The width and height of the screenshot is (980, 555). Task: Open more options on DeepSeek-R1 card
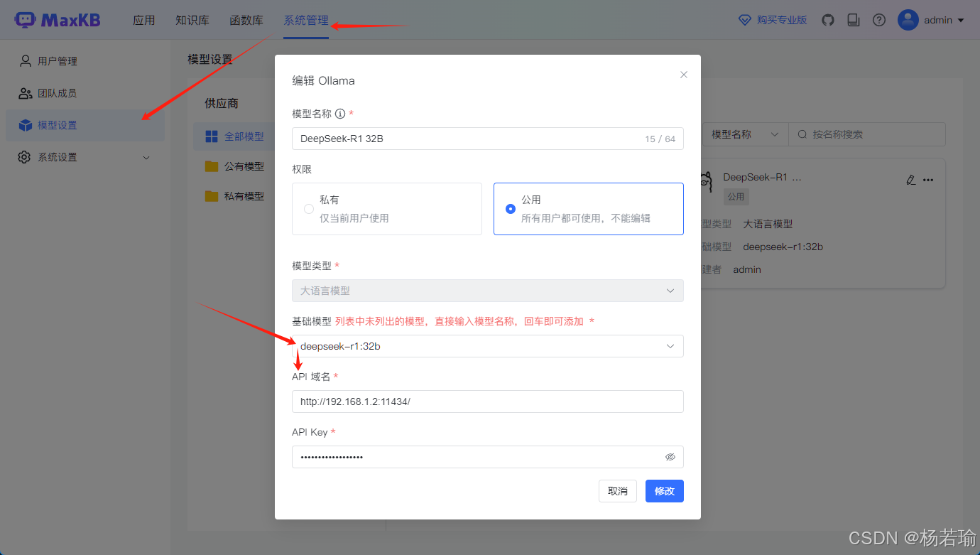[x=928, y=180]
